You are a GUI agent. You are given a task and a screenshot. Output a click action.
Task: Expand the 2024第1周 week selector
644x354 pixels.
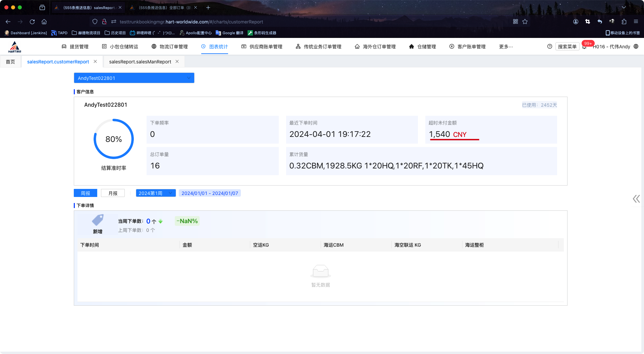156,193
